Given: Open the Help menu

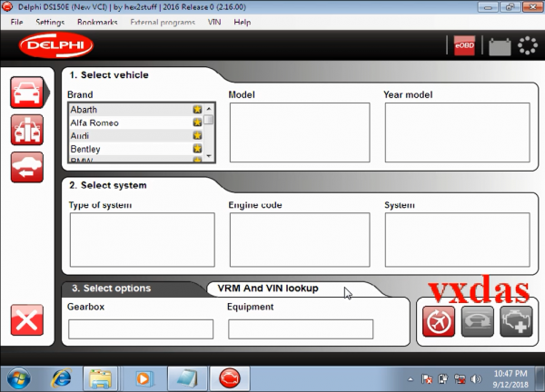Looking at the screenshot, I should 243,22.
